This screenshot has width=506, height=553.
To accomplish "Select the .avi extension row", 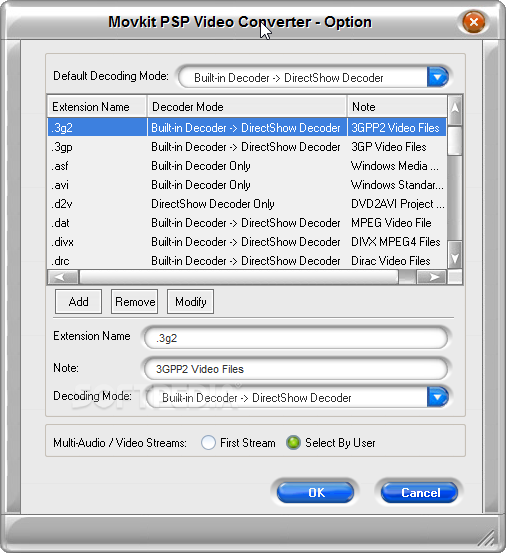I will [247, 185].
